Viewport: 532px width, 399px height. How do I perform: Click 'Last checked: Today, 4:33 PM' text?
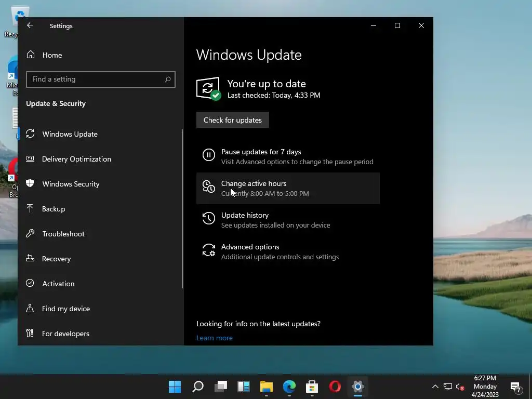[274, 96]
